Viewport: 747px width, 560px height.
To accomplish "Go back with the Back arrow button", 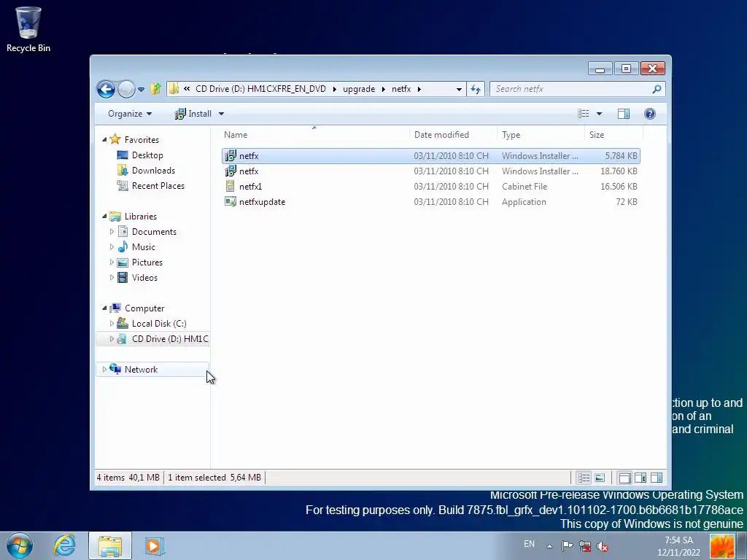I will point(106,89).
